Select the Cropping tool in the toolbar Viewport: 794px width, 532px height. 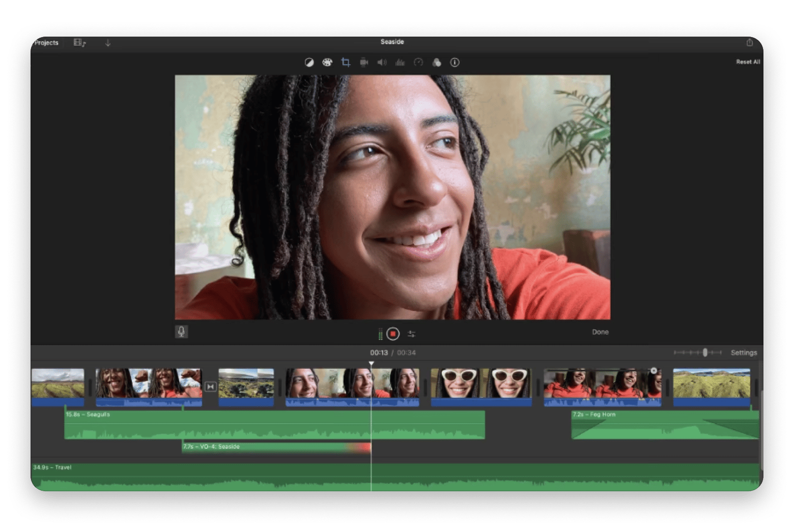tap(346, 62)
